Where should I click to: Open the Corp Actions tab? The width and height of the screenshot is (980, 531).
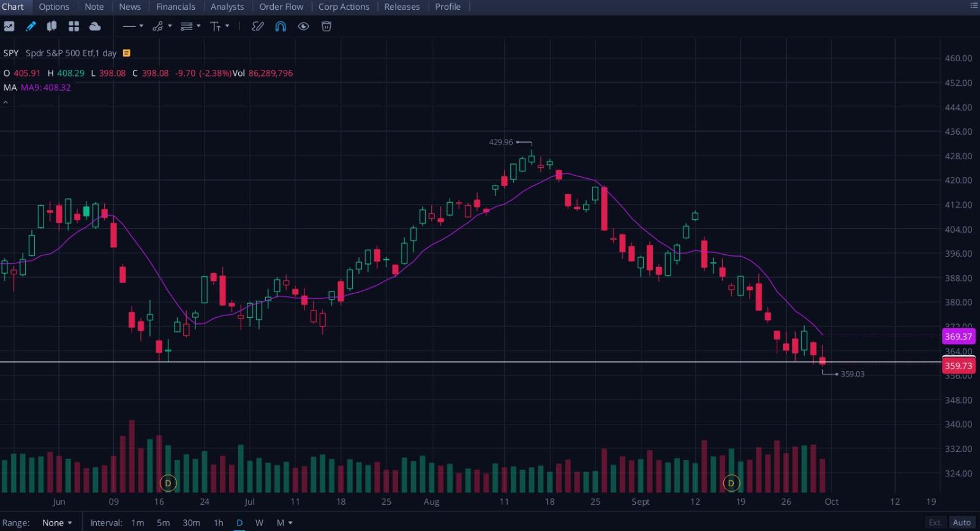(344, 7)
